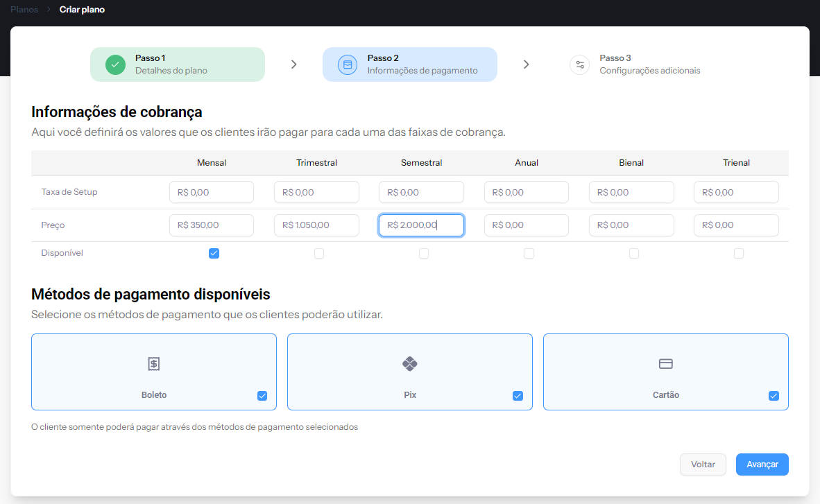Disable the Boleto payment method checkbox
This screenshot has height=504, width=820.
point(262,396)
